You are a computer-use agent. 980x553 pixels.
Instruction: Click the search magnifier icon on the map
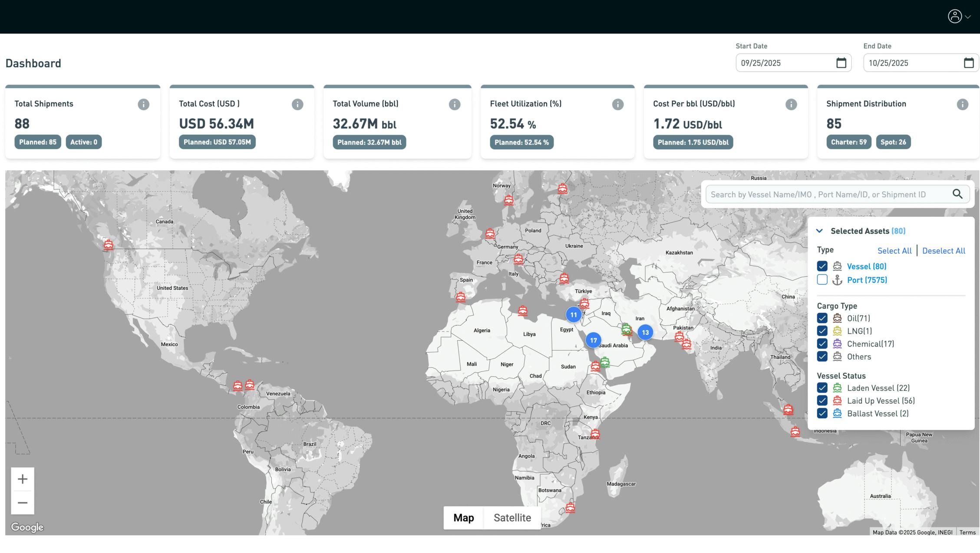point(957,194)
